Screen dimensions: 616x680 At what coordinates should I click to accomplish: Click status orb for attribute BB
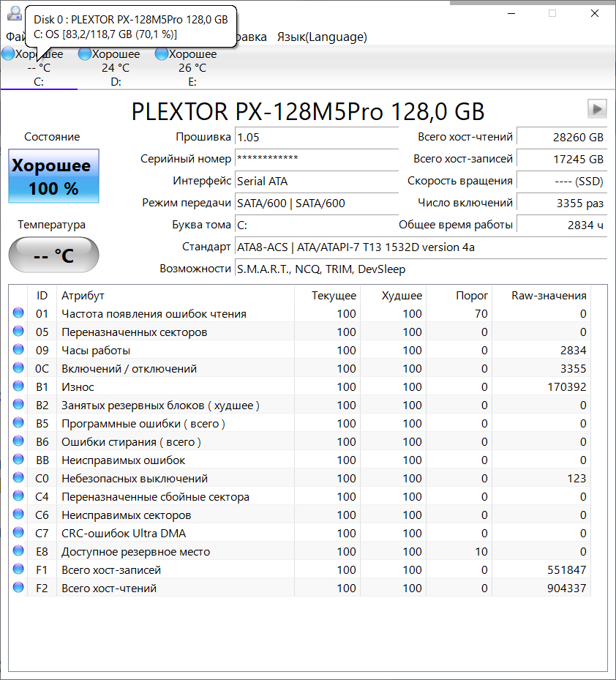[x=18, y=459]
